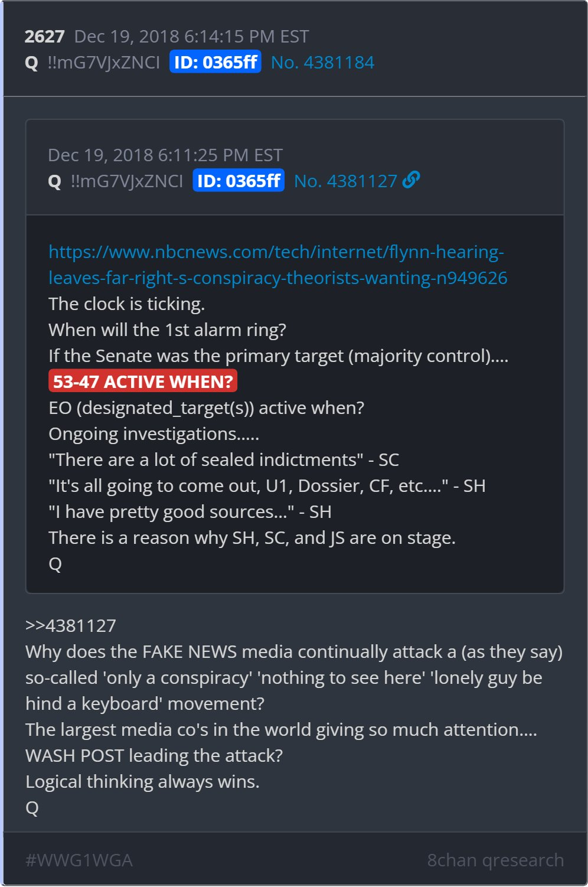Image resolution: width=588 pixels, height=887 pixels.
Task: Click the ID: 0365ff badge in quoted post
Action: point(239,181)
